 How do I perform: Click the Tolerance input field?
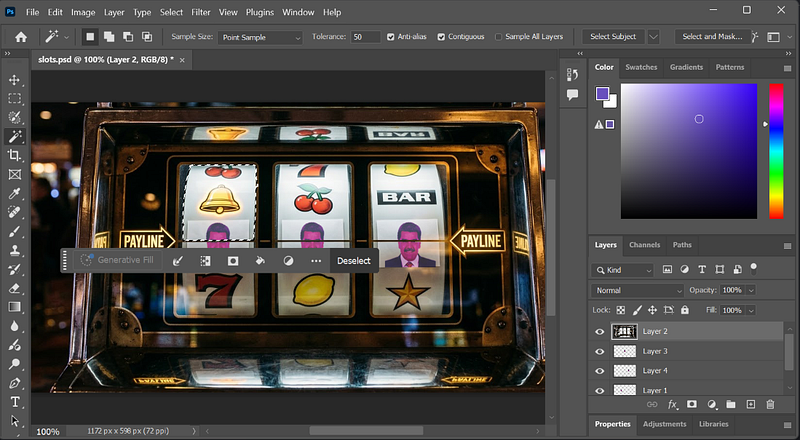click(x=365, y=37)
